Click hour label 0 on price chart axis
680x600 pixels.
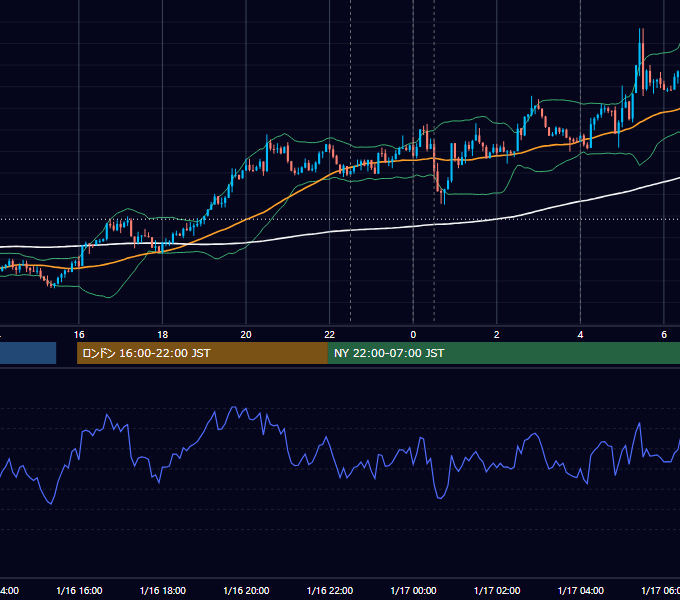413,335
